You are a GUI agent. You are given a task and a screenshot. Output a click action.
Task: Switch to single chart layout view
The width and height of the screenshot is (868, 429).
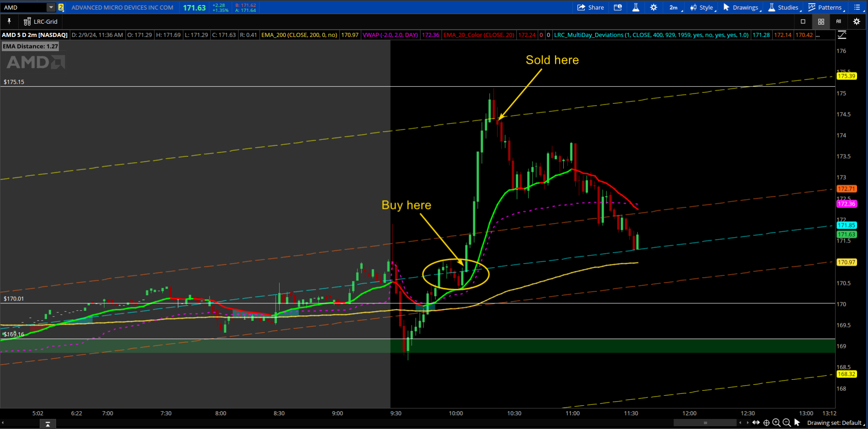pos(803,21)
